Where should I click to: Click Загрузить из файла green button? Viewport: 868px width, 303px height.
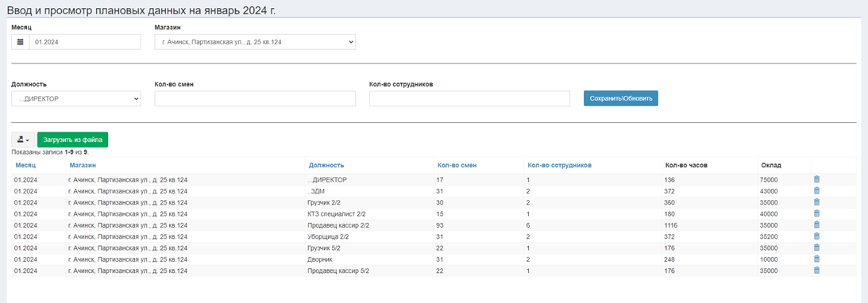tap(72, 140)
